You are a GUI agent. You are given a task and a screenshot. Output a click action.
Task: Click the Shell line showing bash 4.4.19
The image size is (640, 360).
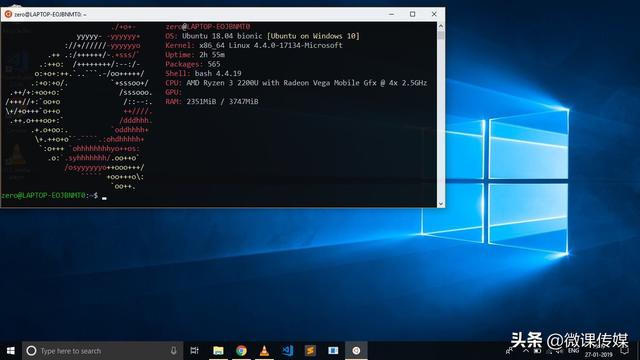click(x=203, y=73)
